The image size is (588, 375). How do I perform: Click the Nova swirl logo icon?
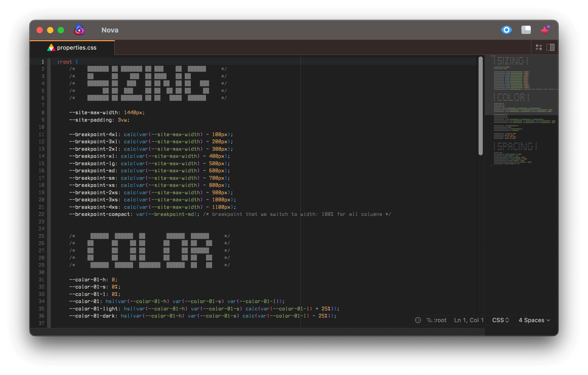pos(79,30)
